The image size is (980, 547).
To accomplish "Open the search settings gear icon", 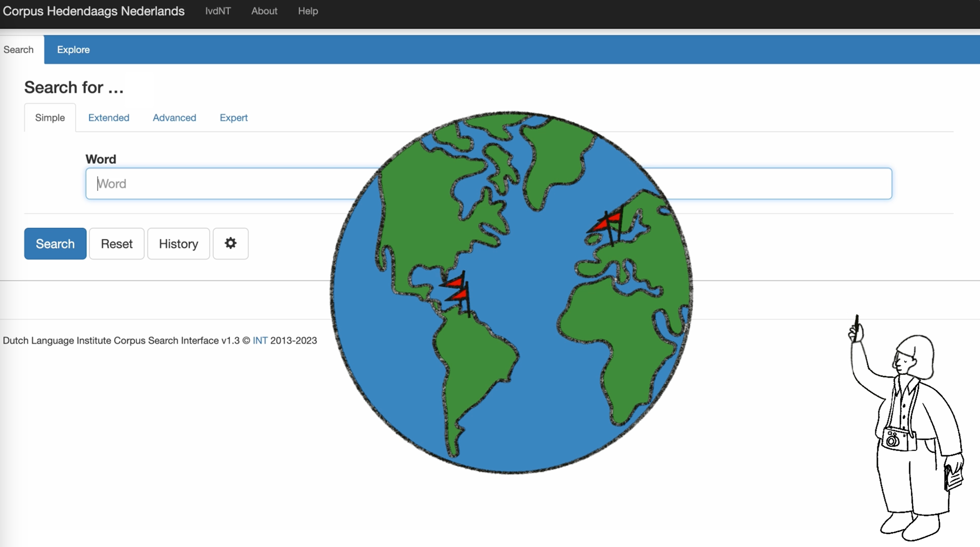I will [231, 244].
